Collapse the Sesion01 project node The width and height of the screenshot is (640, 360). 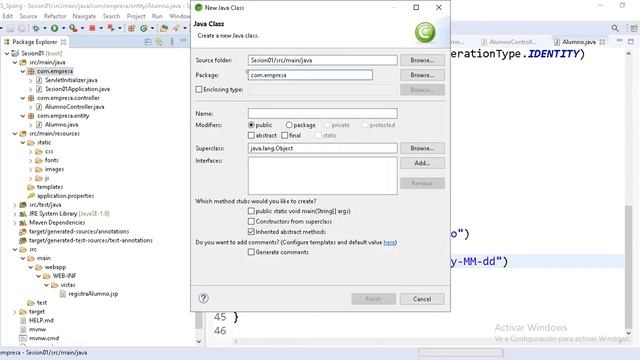pos(7,53)
